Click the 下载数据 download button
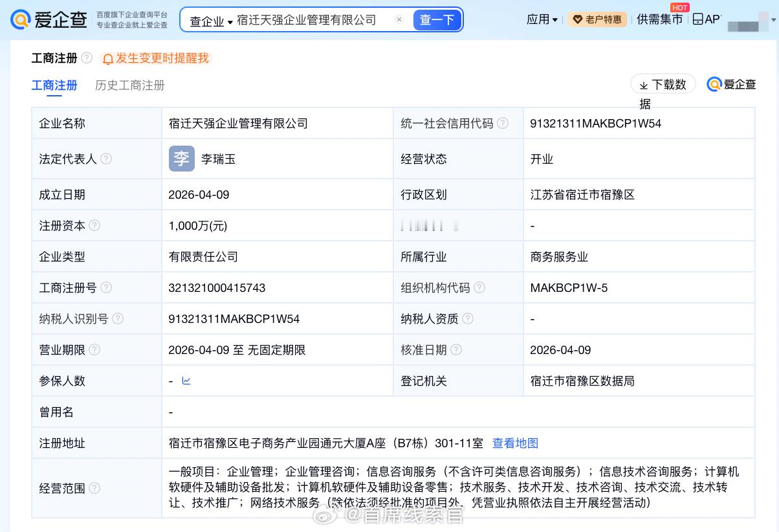 pos(663,83)
